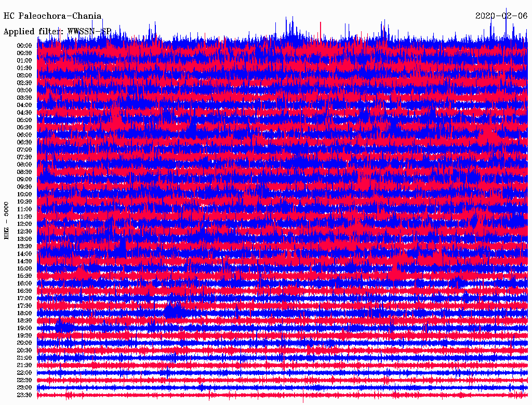Select the '15:00' time label

(x=24, y=268)
